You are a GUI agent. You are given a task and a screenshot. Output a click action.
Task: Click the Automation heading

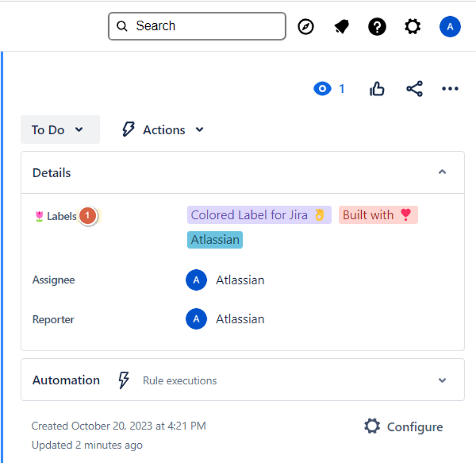pyautogui.click(x=66, y=380)
